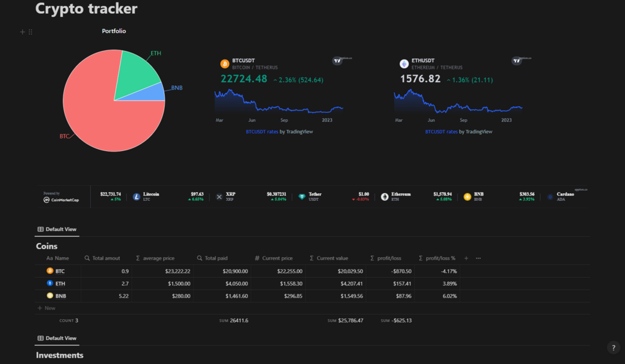
Task: Open TradingView logo on ETHUSDT widget
Action: [x=517, y=60]
